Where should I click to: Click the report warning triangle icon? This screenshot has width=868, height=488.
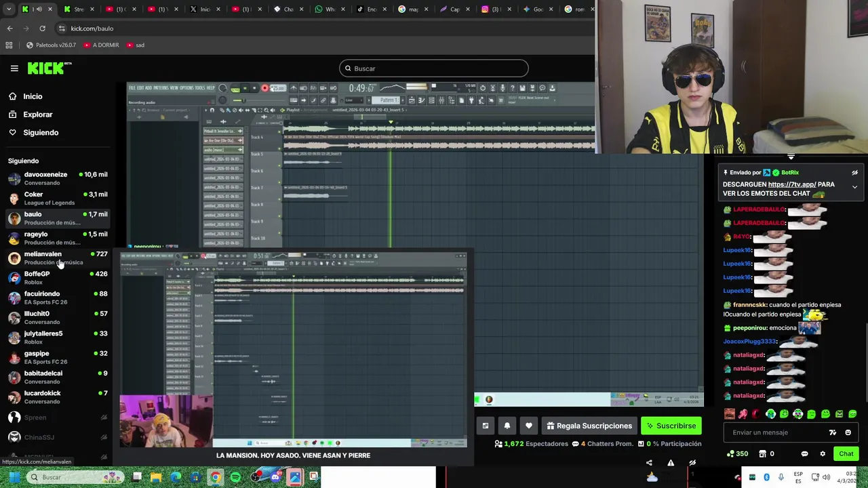tap(671, 463)
